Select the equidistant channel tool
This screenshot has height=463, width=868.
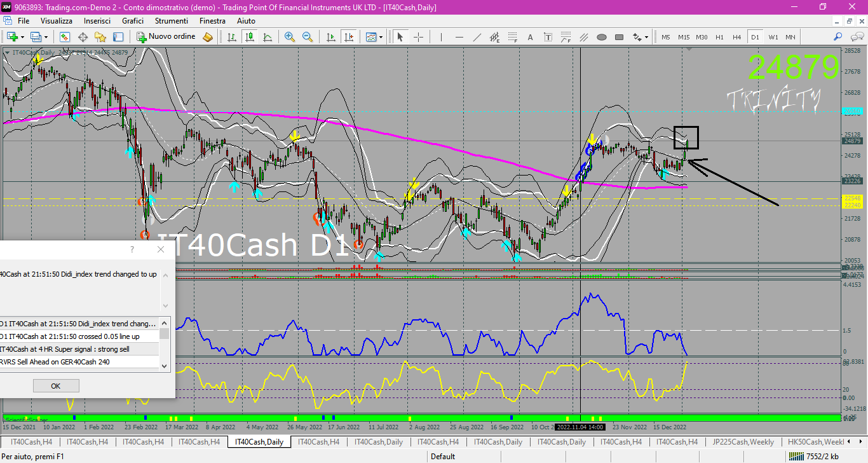[x=494, y=37]
